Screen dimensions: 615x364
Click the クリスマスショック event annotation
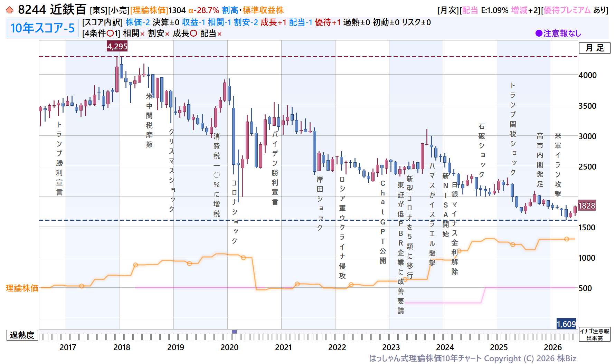coord(172,170)
